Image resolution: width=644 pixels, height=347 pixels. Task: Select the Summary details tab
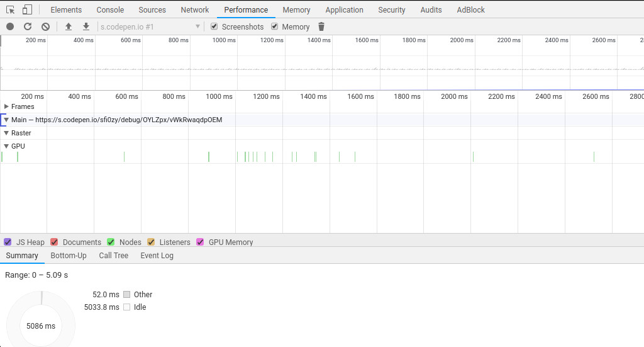pyautogui.click(x=22, y=255)
